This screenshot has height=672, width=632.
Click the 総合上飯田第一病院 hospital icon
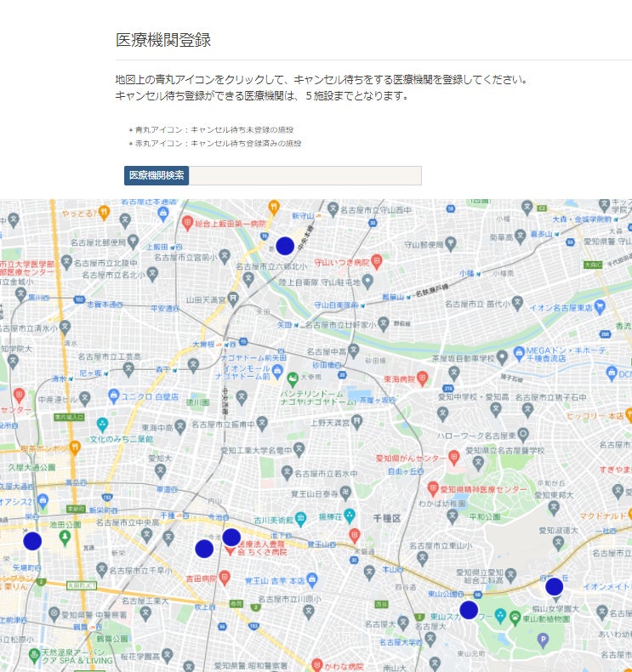click(187, 222)
